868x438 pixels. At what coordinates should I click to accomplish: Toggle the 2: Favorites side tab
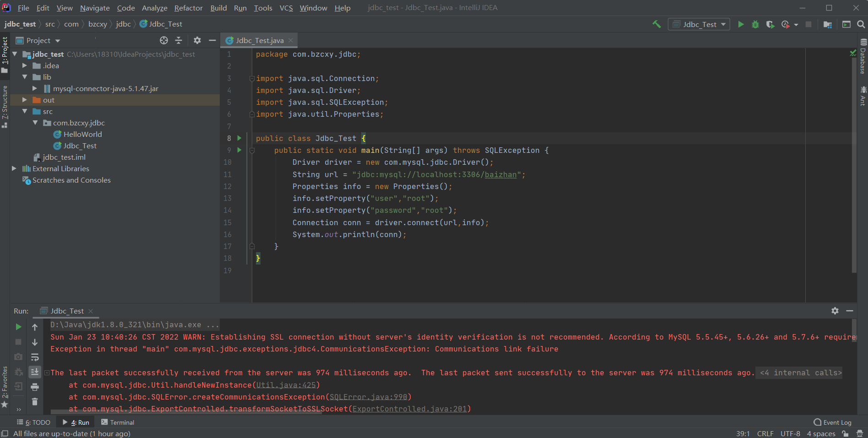(5, 387)
